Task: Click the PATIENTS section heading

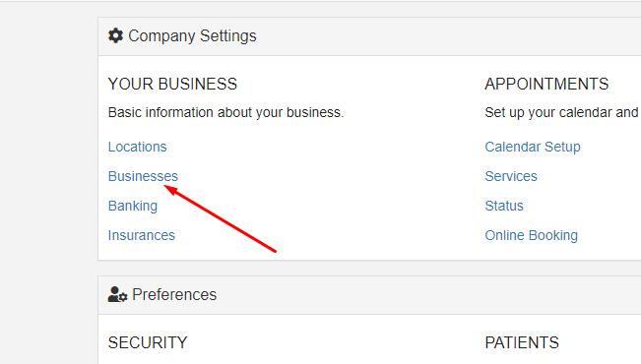Action: [522, 342]
